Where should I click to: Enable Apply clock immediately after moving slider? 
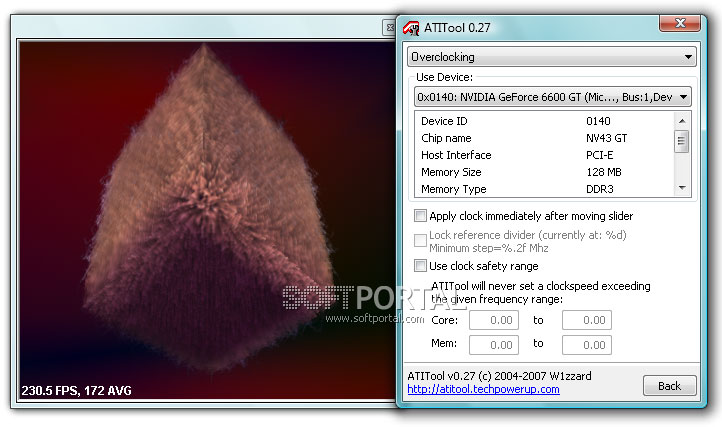(420, 216)
